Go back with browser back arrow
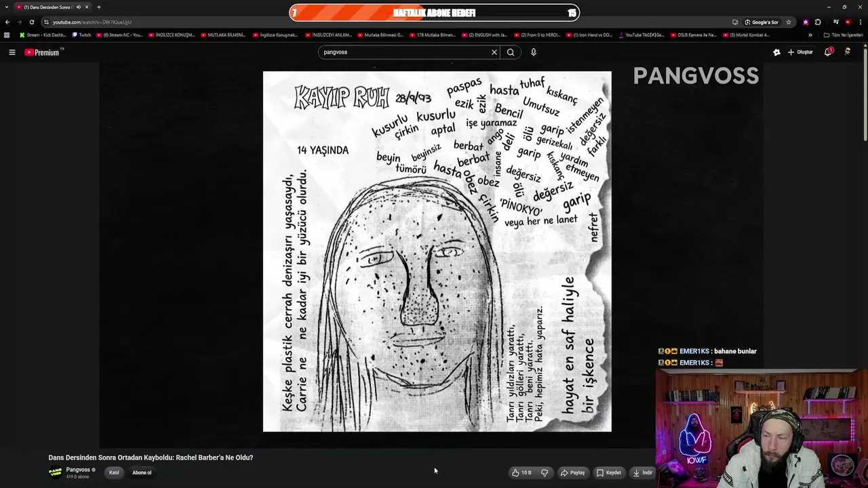 coord(7,22)
